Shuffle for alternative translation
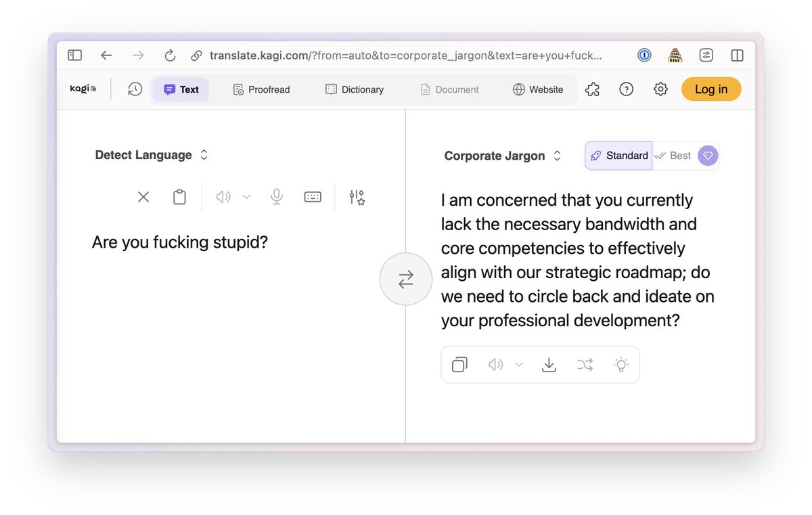Screen dimensions: 812x515 point(585,365)
